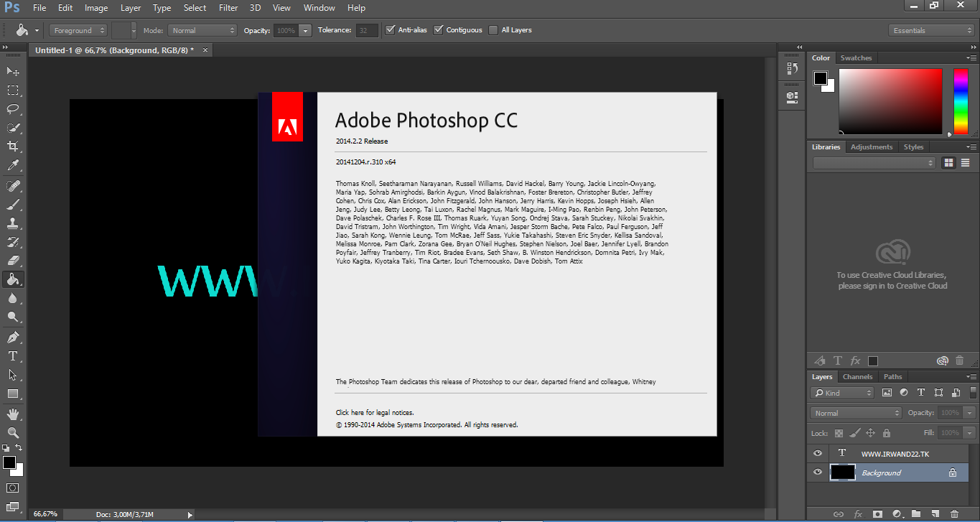Select the Rectangle shape tool
Image resolution: width=980 pixels, height=522 pixels.
[x=13, y=393]
